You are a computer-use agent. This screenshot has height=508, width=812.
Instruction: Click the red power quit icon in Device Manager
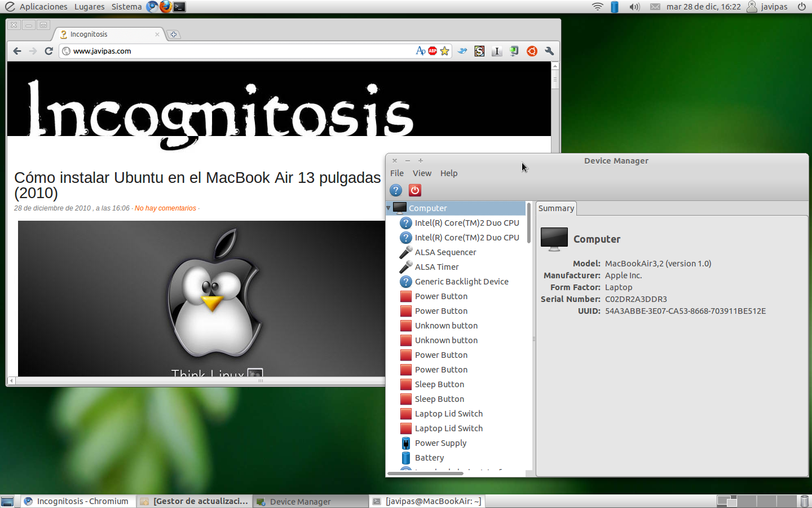point(415,190)
